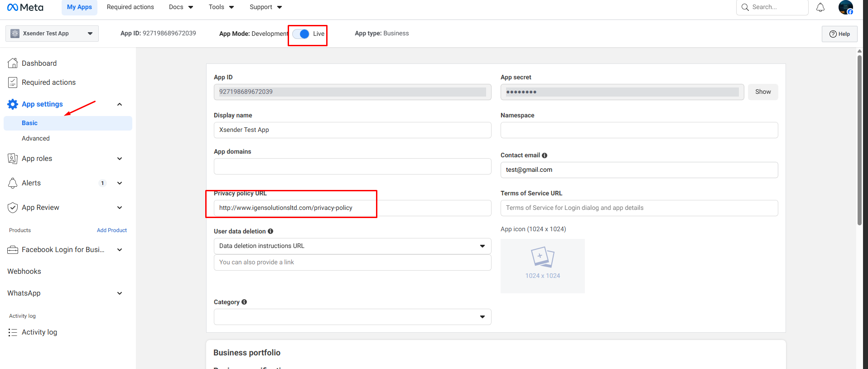Open the Data deletion instructions URL dropdown

coord(352,246)
